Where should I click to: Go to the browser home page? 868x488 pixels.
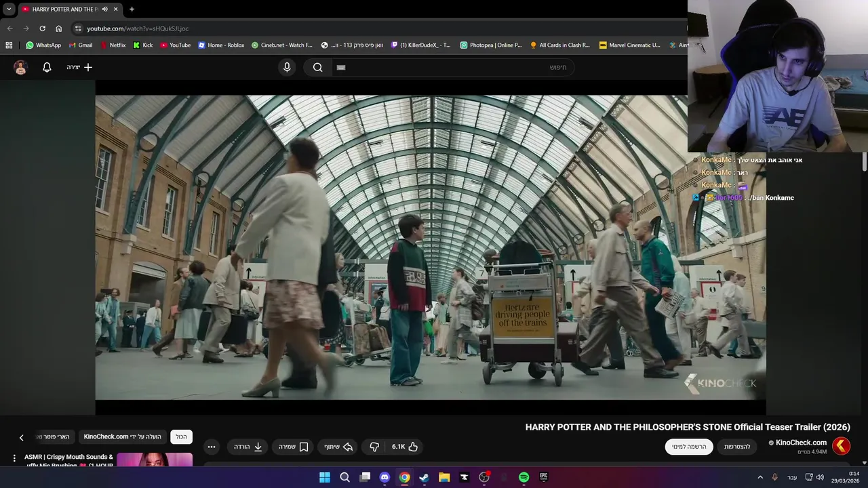point(58,28)
